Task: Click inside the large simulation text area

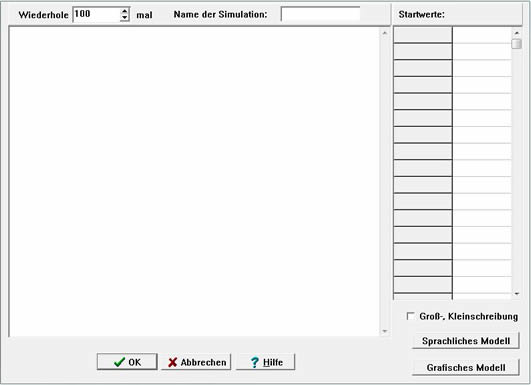Action: [x=195, y=182]
